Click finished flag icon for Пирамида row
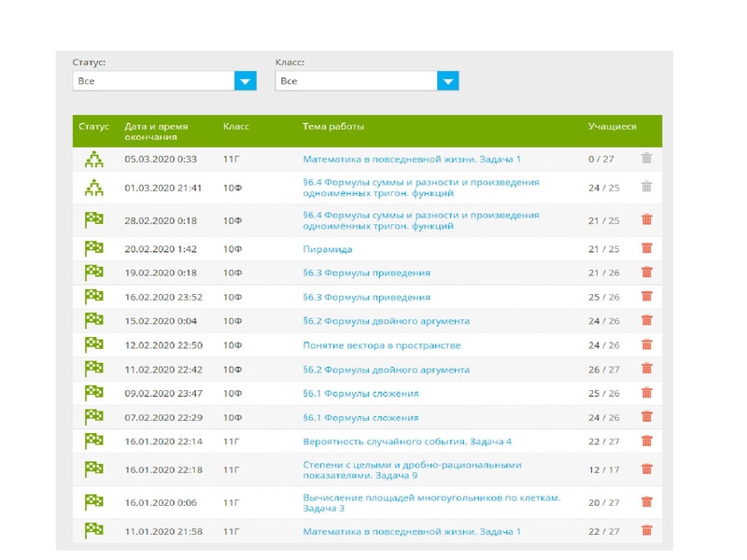This screenshot has width=747, height=560. pyautogui.click(x=93, y=248)
